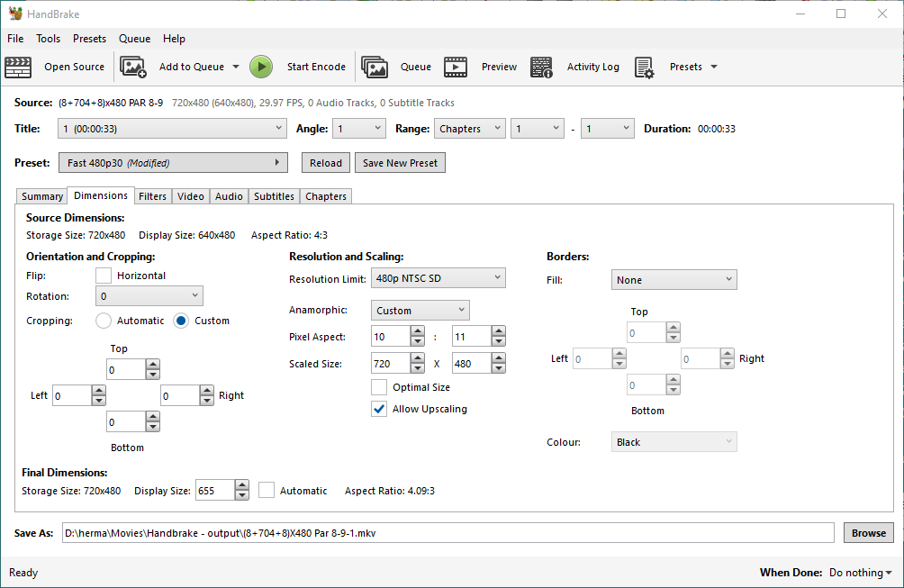Open the Help menu
904x588 pixels.
click(174, 39)
